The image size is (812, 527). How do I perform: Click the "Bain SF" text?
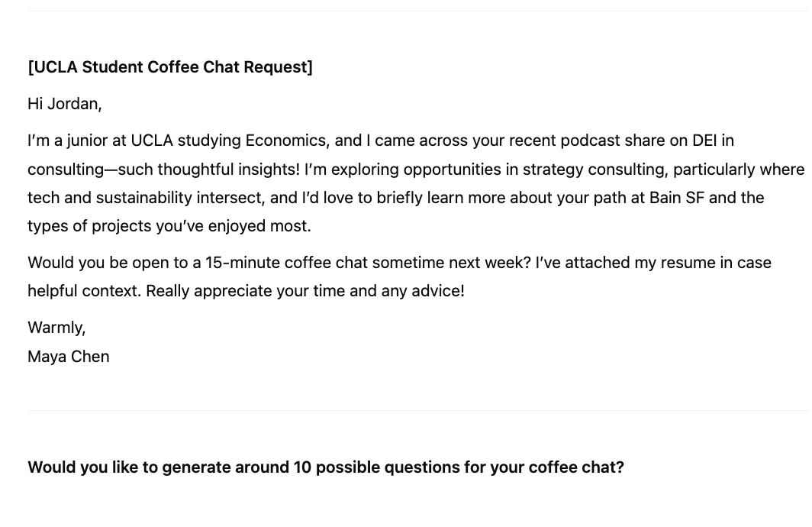[x=677, y=198]
